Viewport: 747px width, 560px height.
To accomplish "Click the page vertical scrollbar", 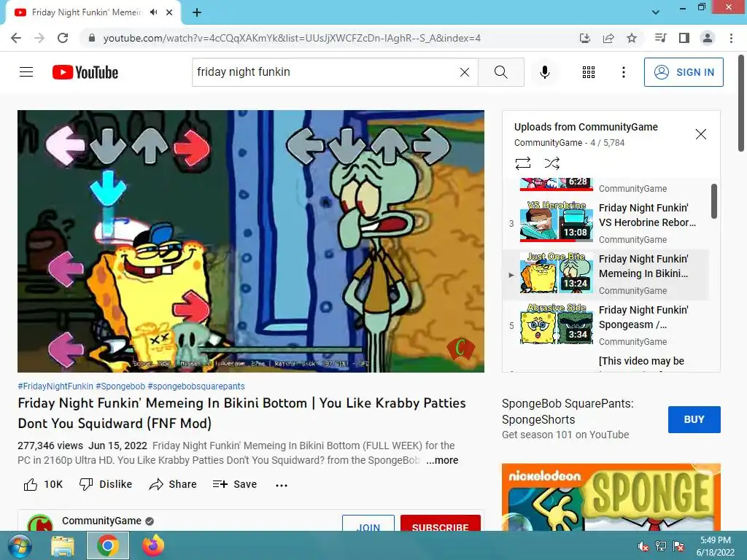I will 741,104.
